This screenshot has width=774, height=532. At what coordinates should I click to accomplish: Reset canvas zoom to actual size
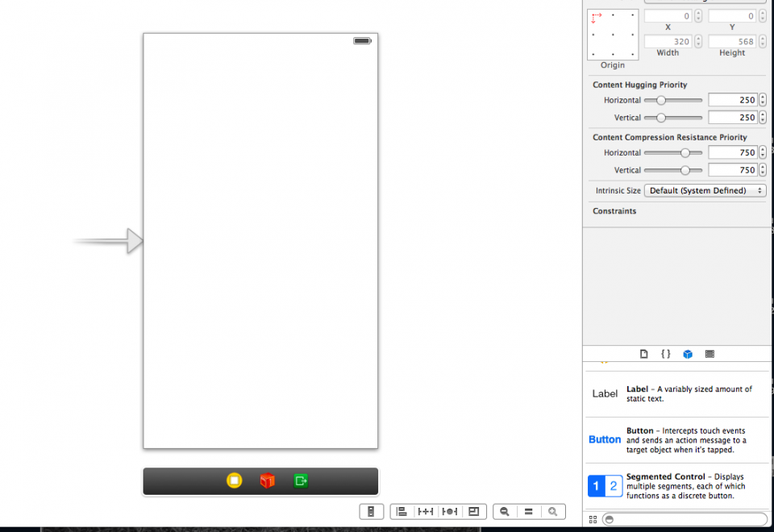click(x=529, y=512)
